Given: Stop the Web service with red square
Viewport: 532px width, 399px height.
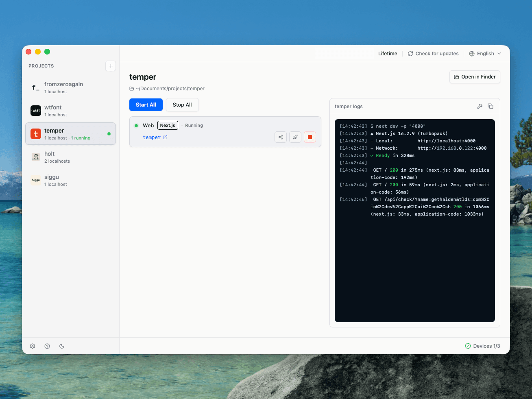Looking at the screenshot, I should pos(310,137).
